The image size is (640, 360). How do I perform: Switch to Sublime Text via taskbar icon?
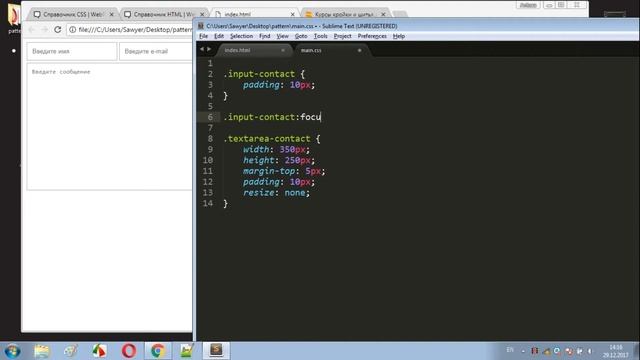point(216,350)
